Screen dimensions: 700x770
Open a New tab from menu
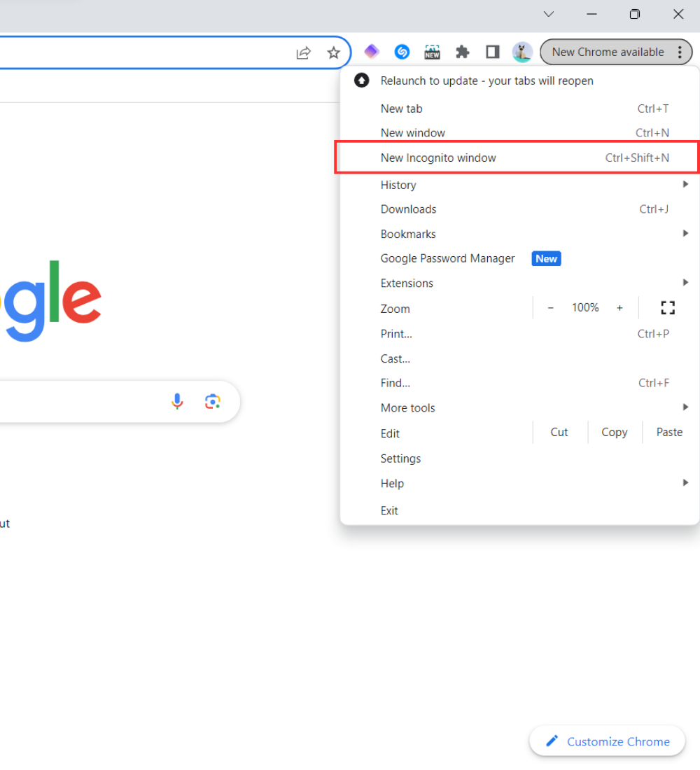coord(519,108)
